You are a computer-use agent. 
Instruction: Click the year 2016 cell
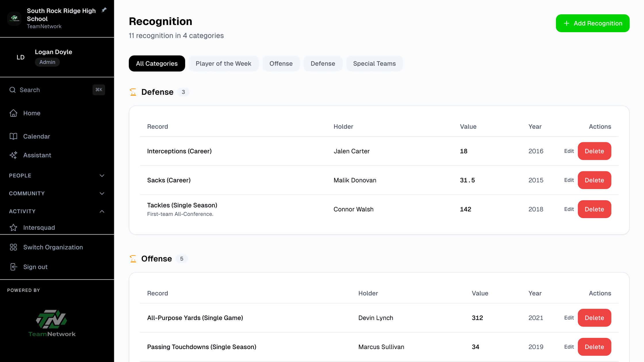536,151
